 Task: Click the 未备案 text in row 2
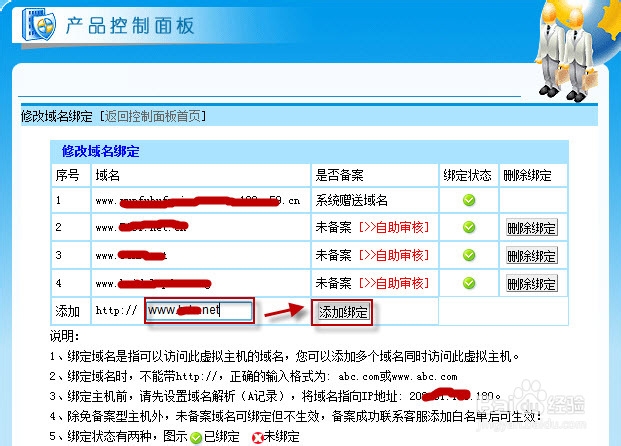point(333,227)
